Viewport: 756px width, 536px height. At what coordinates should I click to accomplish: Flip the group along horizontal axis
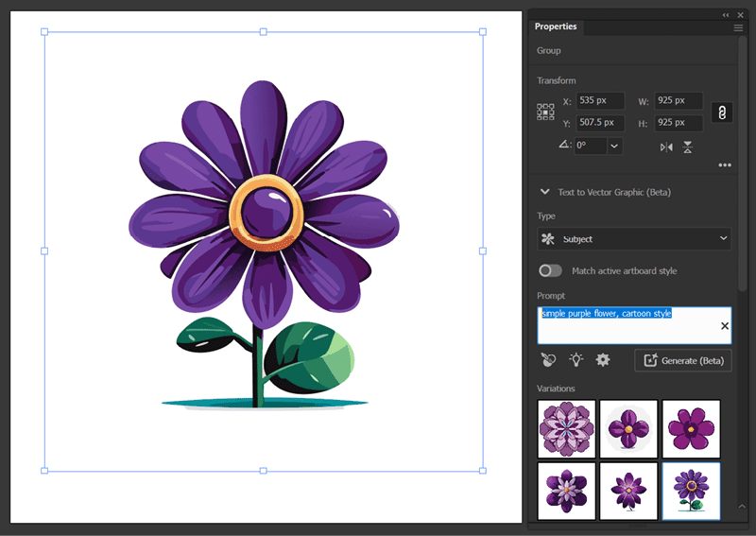click(x=666, y=147)
